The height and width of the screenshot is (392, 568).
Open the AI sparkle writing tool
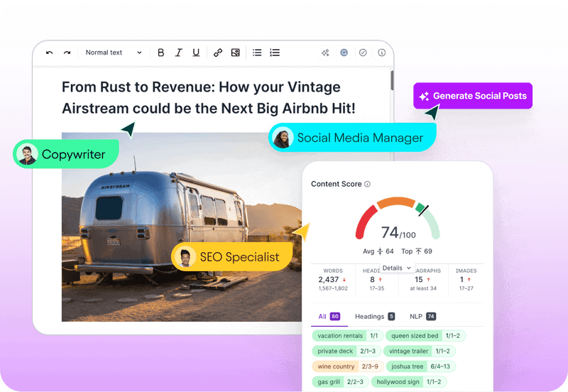[x=325, y=53]
